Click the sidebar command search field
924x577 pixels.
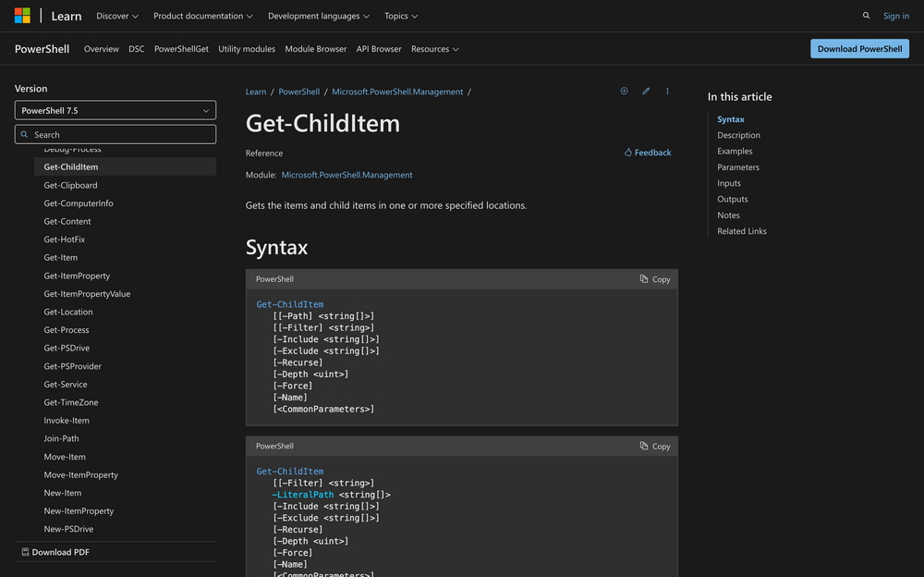tap(115, 133)
